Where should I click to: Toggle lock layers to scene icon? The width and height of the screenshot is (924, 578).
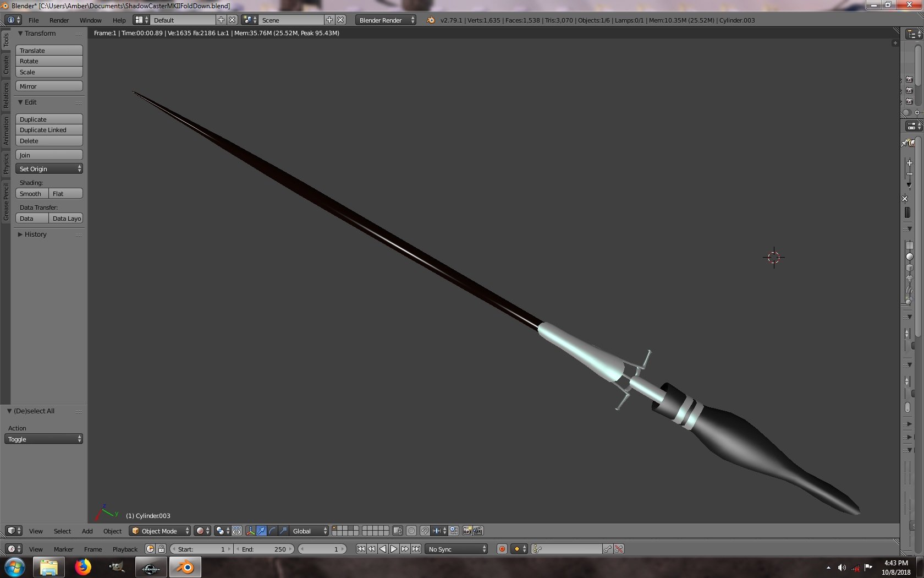point(398,531)
